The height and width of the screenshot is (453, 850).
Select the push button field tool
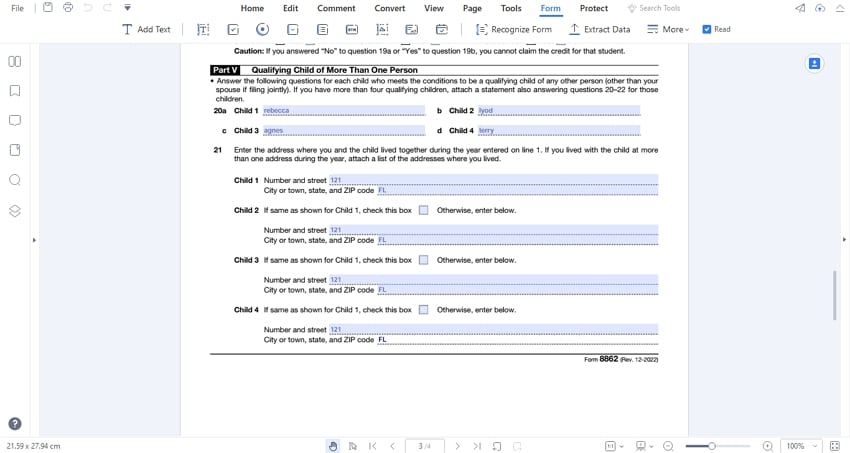click(x=352, y=29)
